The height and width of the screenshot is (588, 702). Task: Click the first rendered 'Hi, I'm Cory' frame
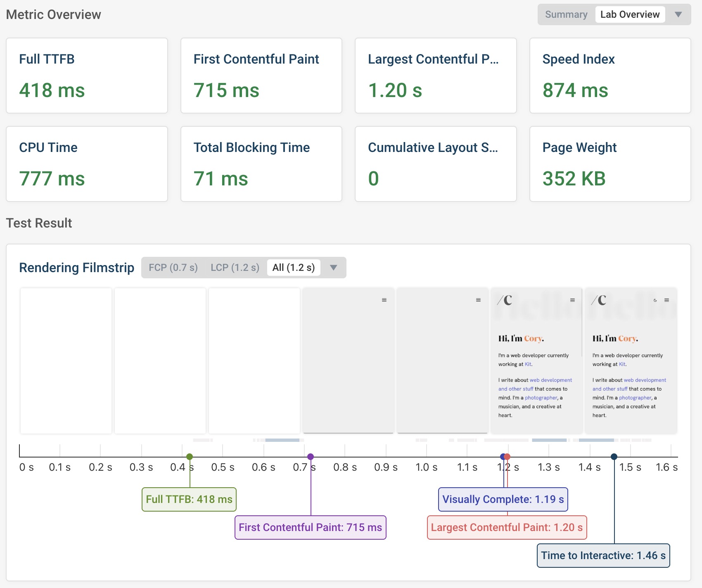point(537,360)
